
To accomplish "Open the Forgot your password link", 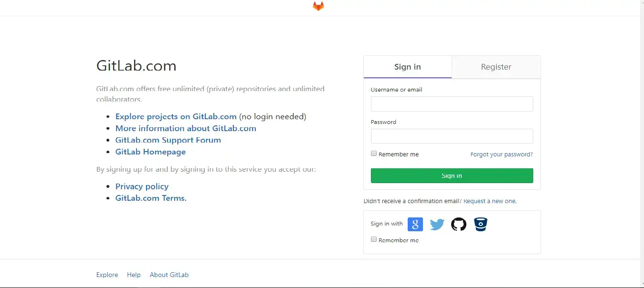I will click(501, 154).
